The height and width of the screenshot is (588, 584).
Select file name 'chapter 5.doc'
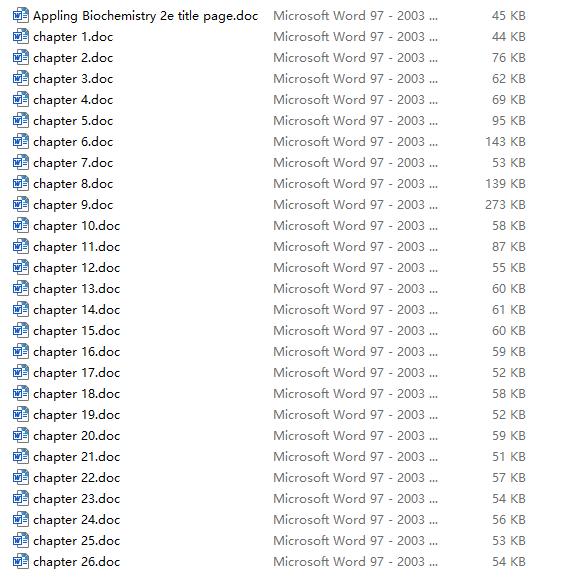point(73,121)
